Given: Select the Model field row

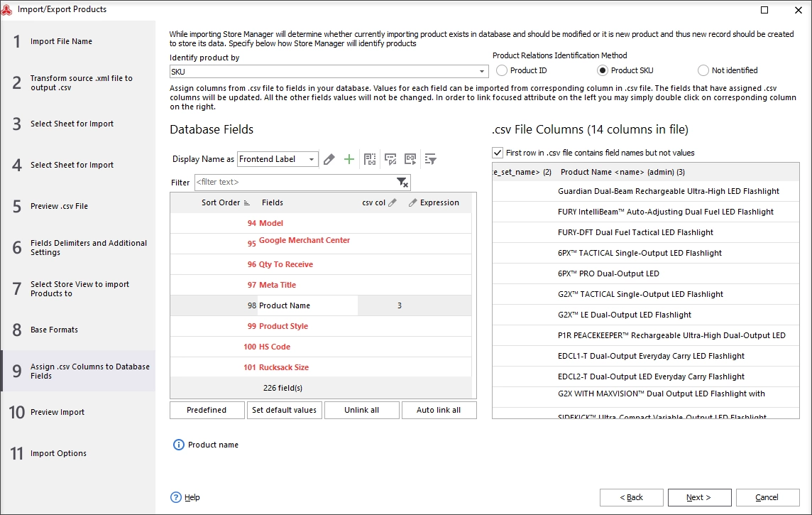Looking at the screenshot, I should [321, 223].
